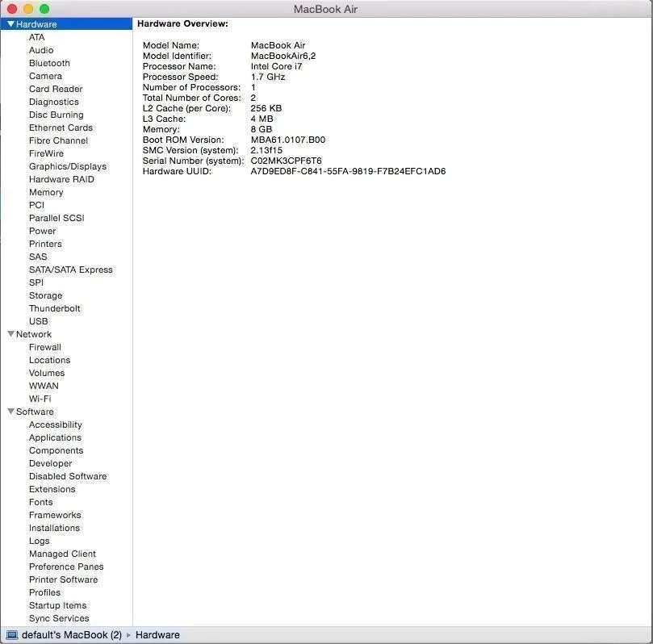Image resolution: width=653 pixels, height=644 pixels.
Task: Collapse the Software category triangle
Action: [x=10, y=412]
